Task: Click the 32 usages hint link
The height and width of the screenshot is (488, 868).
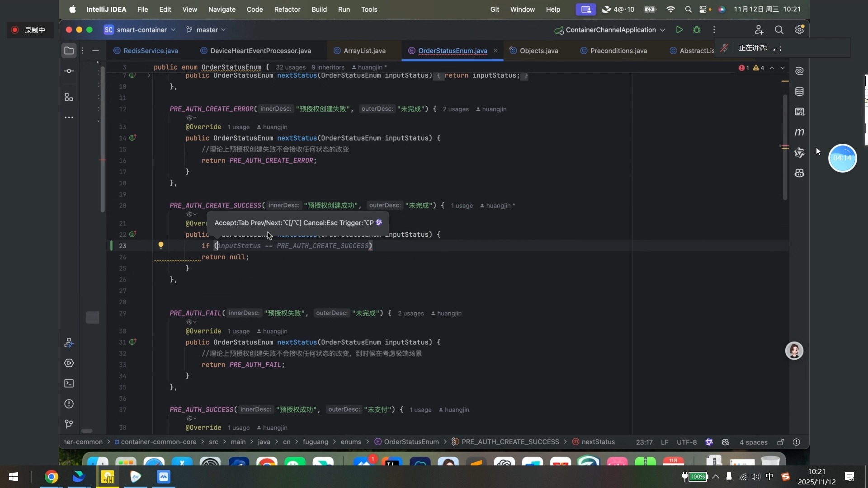Action: [x=290, y=67]
